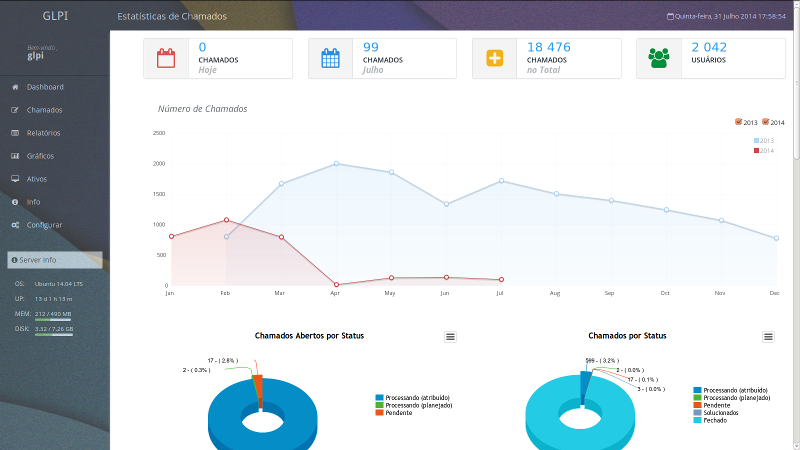Open the Info sidebar link
Image resolution: width=800 pixels, height=450 pixels.
(33, 202)
